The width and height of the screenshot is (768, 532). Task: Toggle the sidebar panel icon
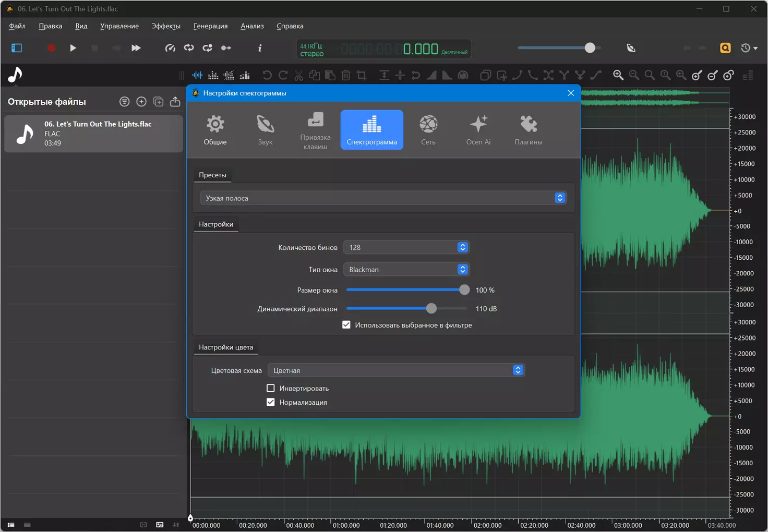point(17,48)
